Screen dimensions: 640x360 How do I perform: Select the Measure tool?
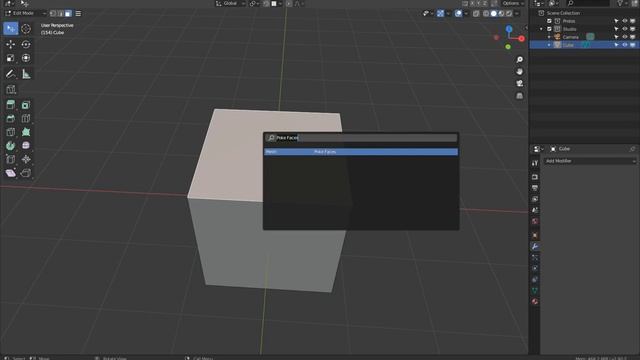pyautogui.click(x=26, y=74)
